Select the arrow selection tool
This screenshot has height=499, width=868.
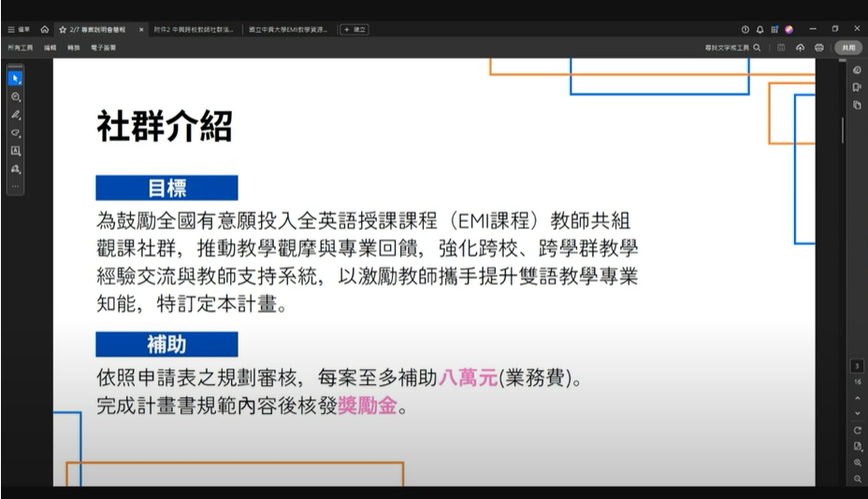16,78
